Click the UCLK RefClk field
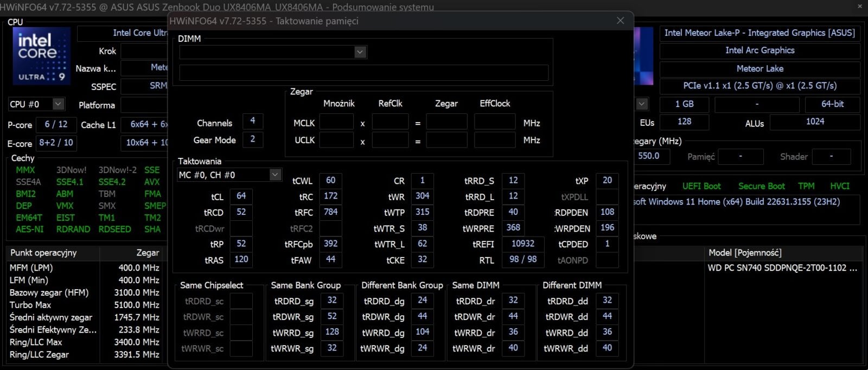This screenshot has height=370, width=868. point(390,140)
